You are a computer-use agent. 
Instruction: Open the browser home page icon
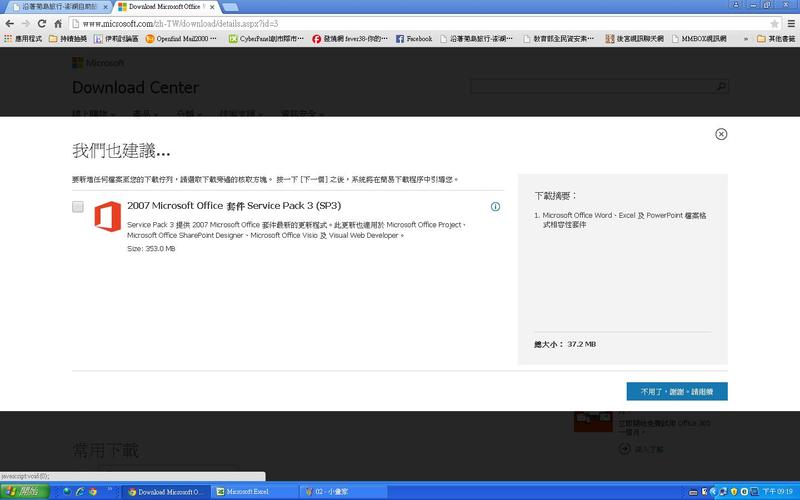tap(58, 23)
